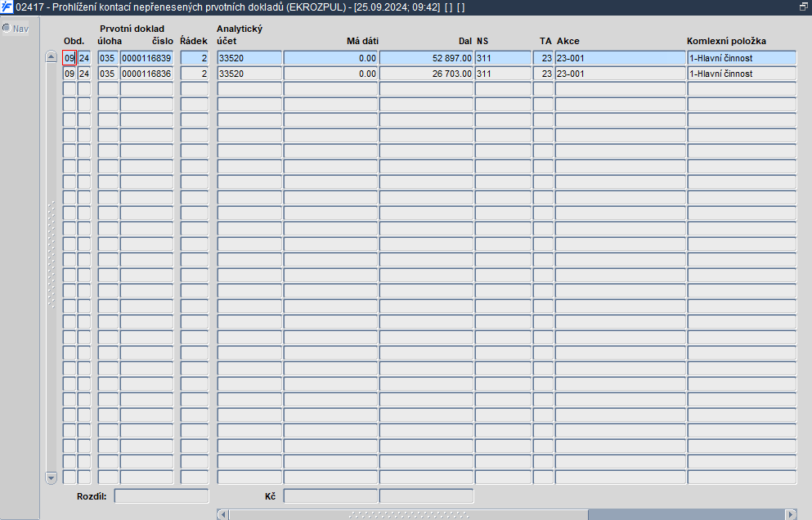This screenshot has height=520, width=812.
Task: Click left arrow of horizontal scrollbar
Action: 222,514
